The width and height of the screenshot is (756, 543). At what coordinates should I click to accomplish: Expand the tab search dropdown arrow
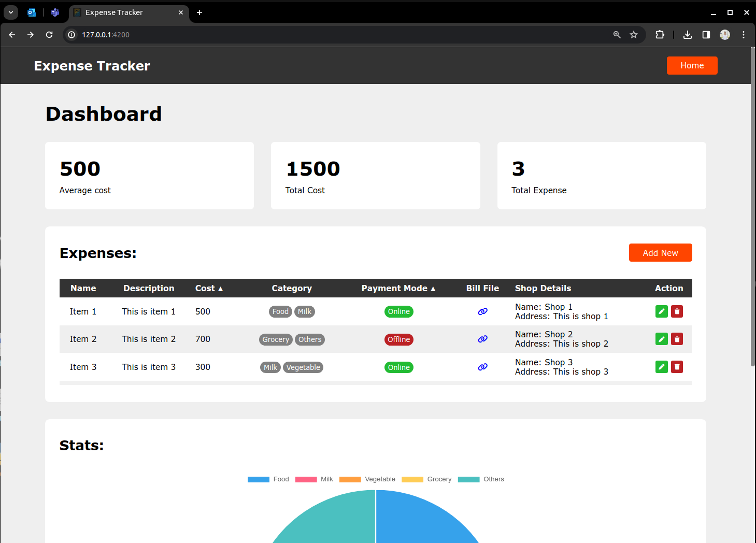coord(10,12)
